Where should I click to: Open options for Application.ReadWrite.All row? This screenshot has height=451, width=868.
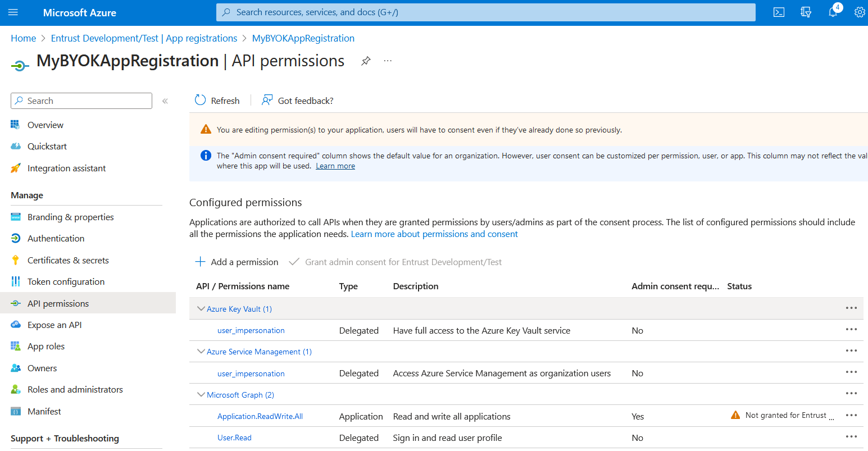pyautogui.click(x=851, y=415)
